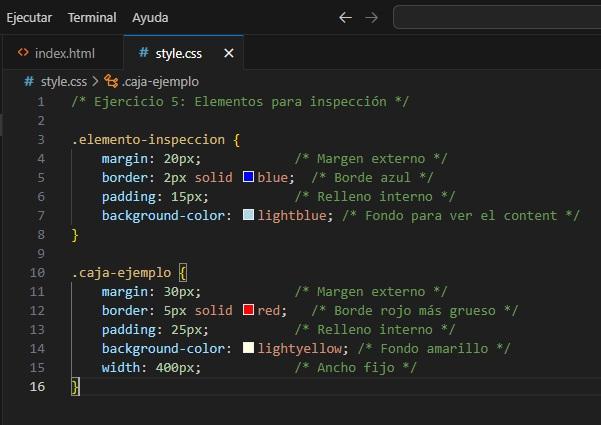
Task: Click the 'lightyellow' value on line 14
Action: (x=299, y=349)
